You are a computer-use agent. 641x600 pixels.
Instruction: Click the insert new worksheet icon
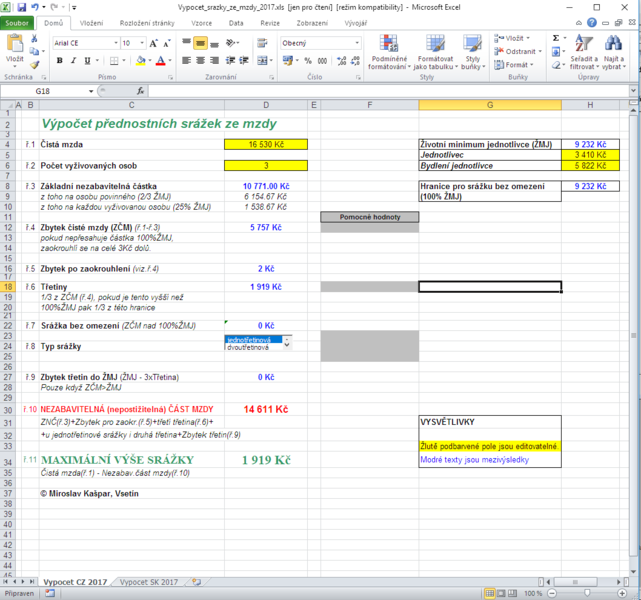pos(197,582)
